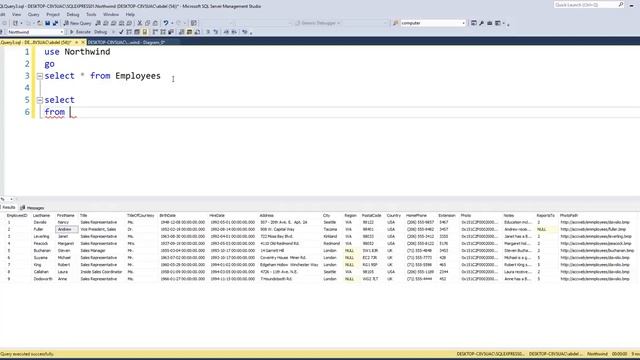The height and width of the screenshot is (360, 640).
Task: Select the Results tab
Action: pyautogui.click(x=8, y=208)
